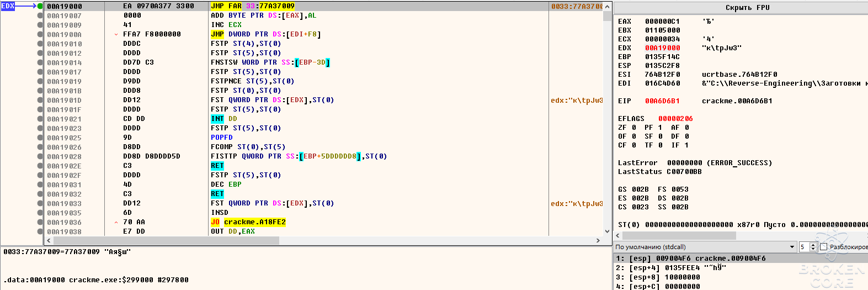
Task: Decrease the argument count stepper
Action: point(813,249)
